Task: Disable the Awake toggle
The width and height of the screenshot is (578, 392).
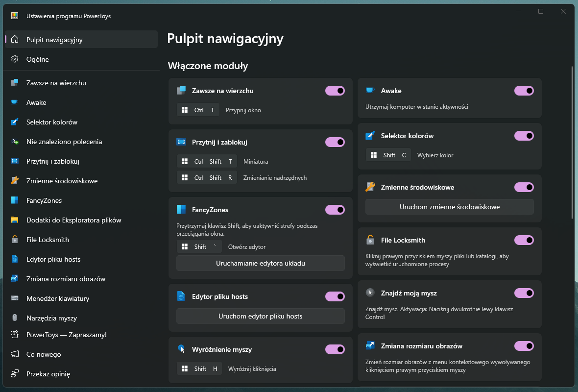Action: (x=524, y=91)
